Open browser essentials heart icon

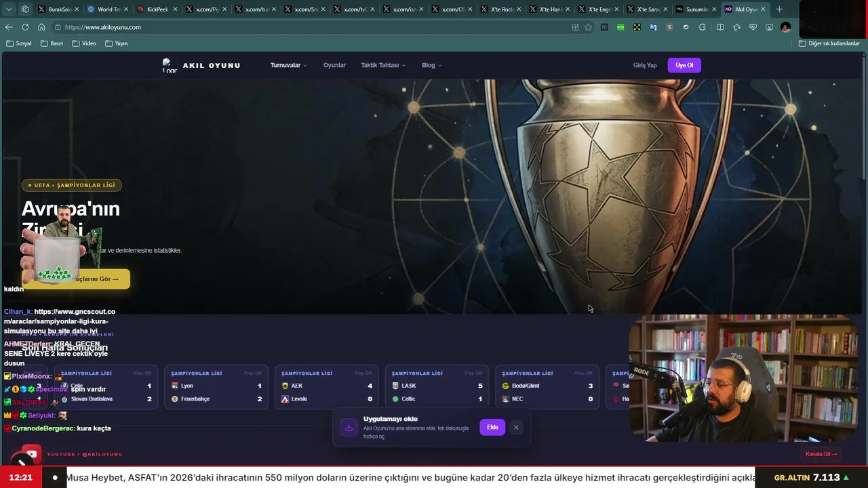pos(753,27)
